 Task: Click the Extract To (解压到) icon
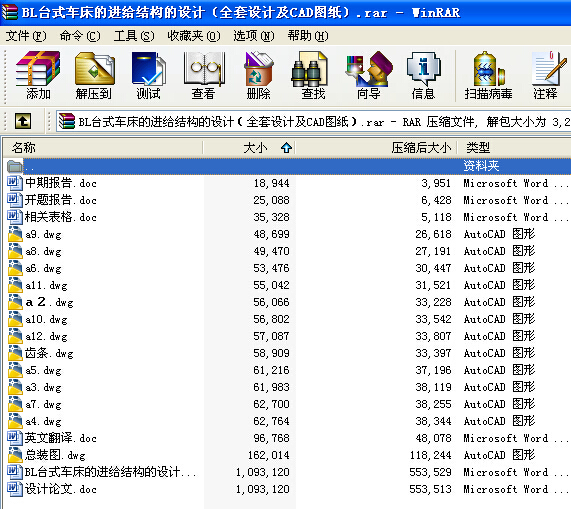click(94, 68)
